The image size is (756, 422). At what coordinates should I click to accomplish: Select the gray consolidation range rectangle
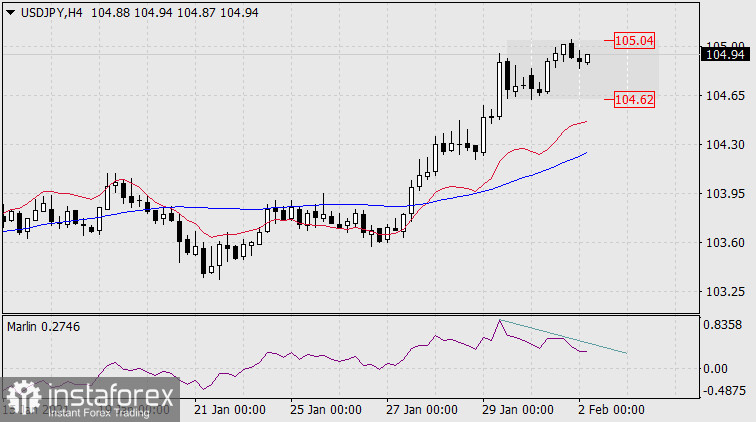[x=582, y=69]
